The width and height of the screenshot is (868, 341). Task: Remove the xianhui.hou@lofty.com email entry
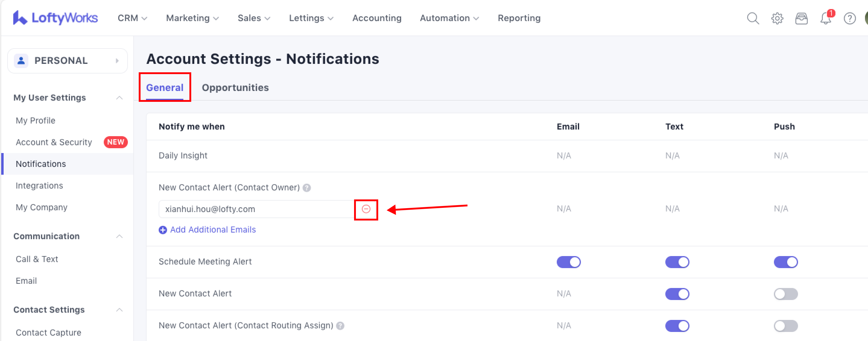click(x=366, y=209)
